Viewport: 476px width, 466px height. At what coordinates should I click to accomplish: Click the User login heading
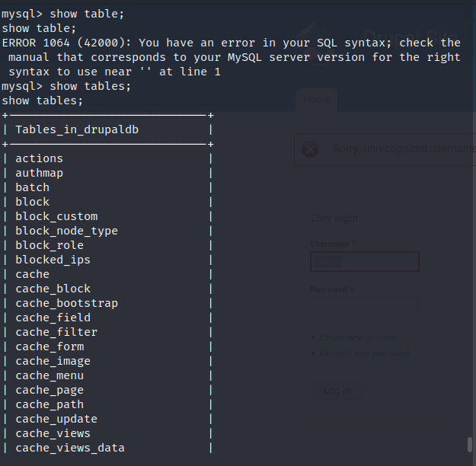point(334,218)
